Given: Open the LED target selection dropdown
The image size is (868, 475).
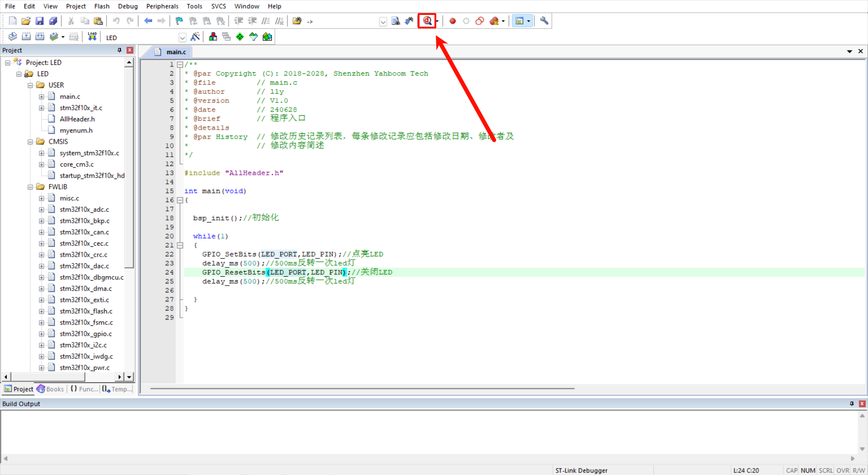Looking at the screenshot, I should (x=182, y=38).
